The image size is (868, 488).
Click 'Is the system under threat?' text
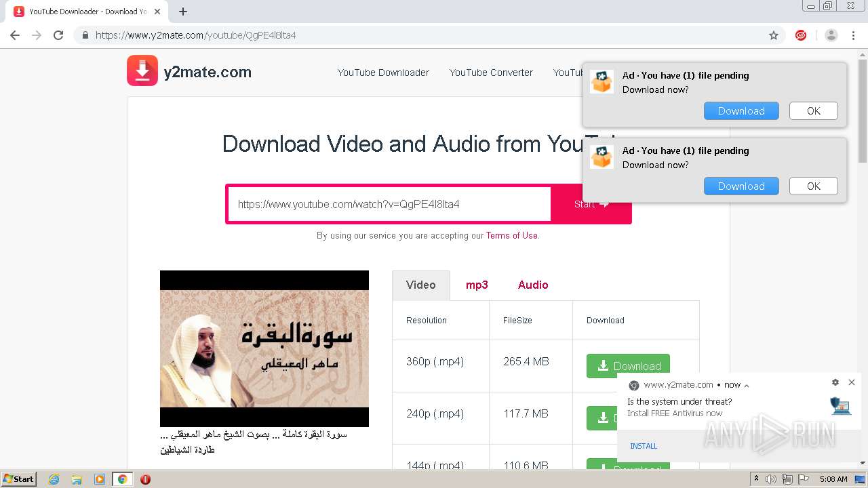[x=679, y=402]
